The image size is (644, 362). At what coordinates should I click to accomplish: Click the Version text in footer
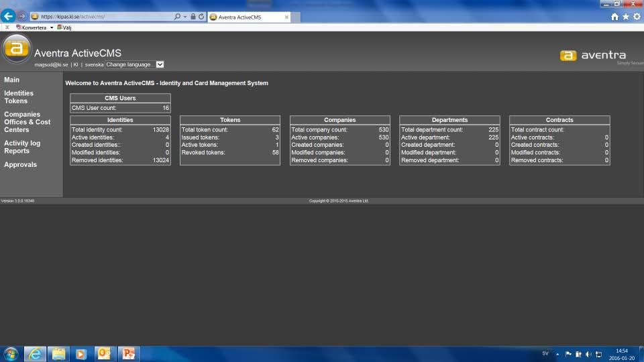(x=17, y=201)
